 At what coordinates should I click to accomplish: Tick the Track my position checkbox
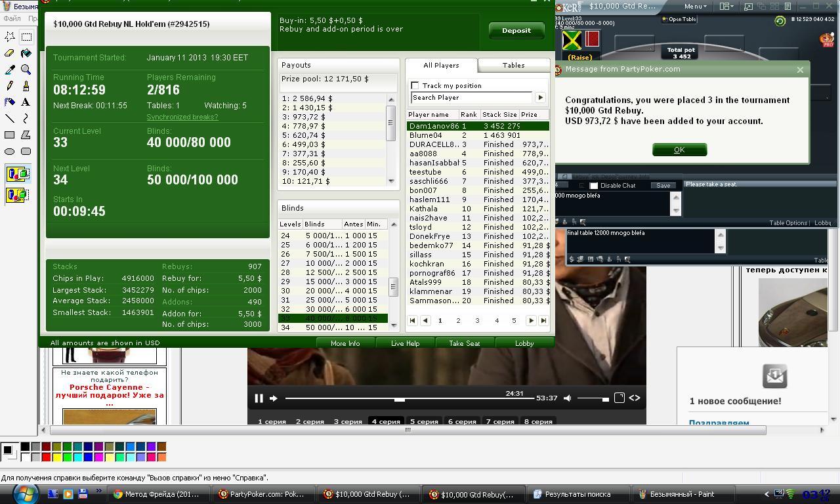tap(415, 85)
